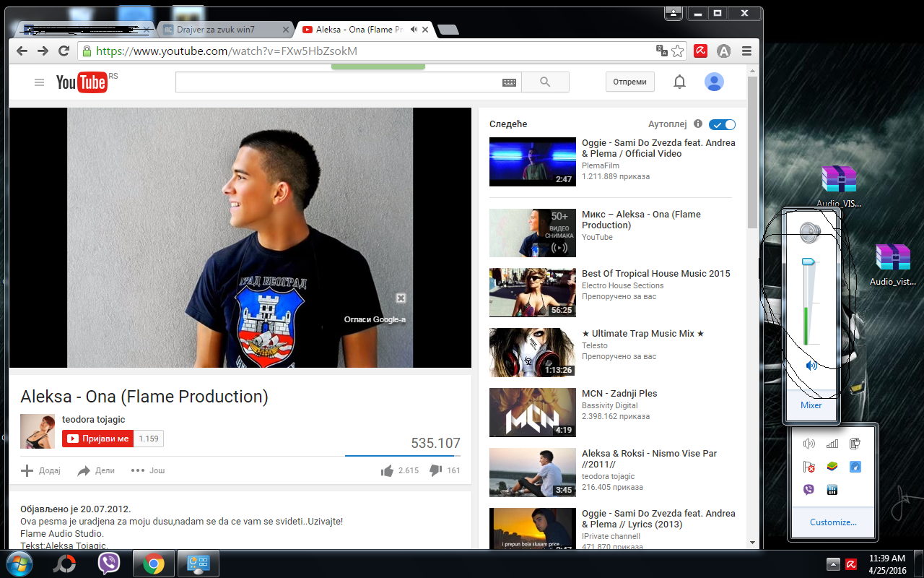Open the on-screen keyboard in YouTube search

pos(509,82)
